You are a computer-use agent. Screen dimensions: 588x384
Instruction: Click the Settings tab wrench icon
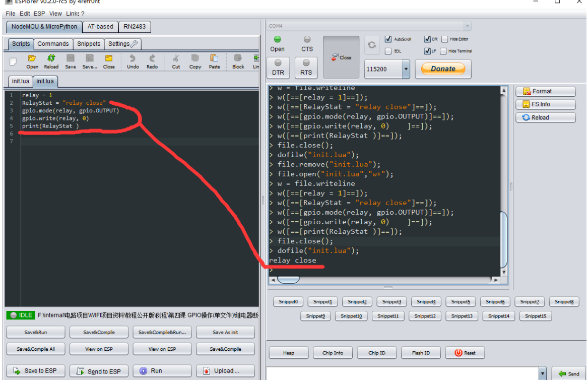pos(134,43)
